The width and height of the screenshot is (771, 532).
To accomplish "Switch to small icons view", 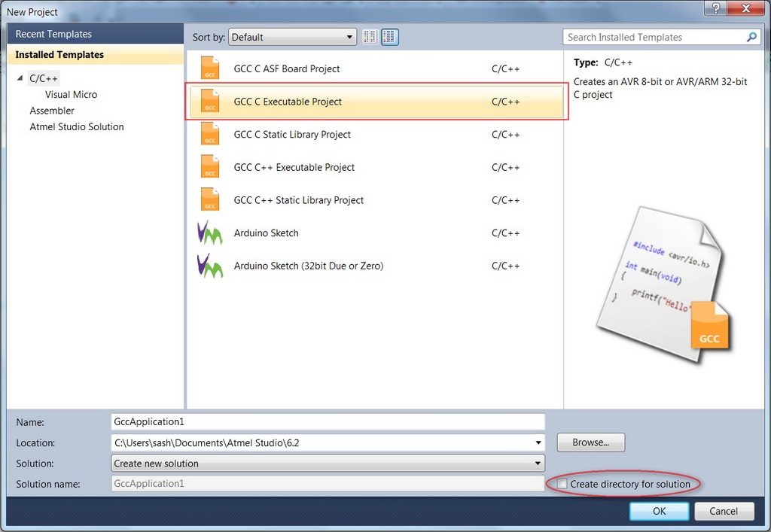I will (370, 37).
